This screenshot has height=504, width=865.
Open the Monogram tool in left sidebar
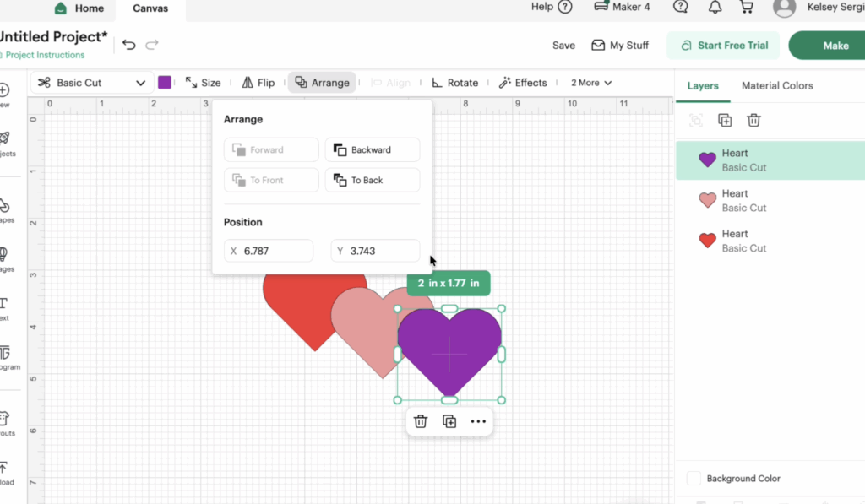point(6,358)
